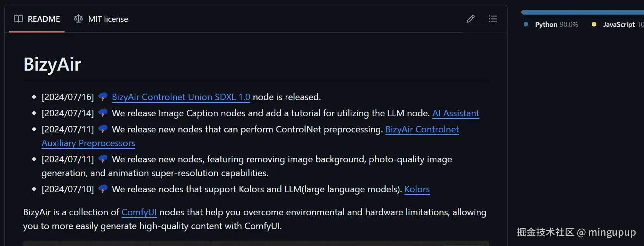Click the blue dot next to Python
Screen dimensions: 644x246
[x=526, y=24]
